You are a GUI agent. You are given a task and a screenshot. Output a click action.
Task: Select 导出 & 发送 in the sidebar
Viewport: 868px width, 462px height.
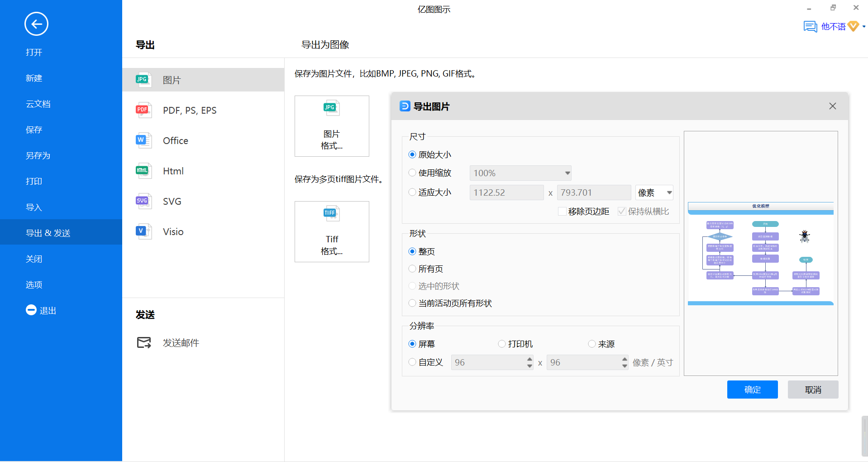61,232
